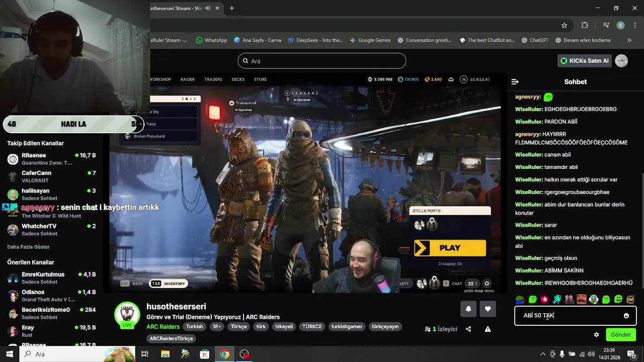
Task: Click the KICKs Satın Al button
Action: coord(585,61)
